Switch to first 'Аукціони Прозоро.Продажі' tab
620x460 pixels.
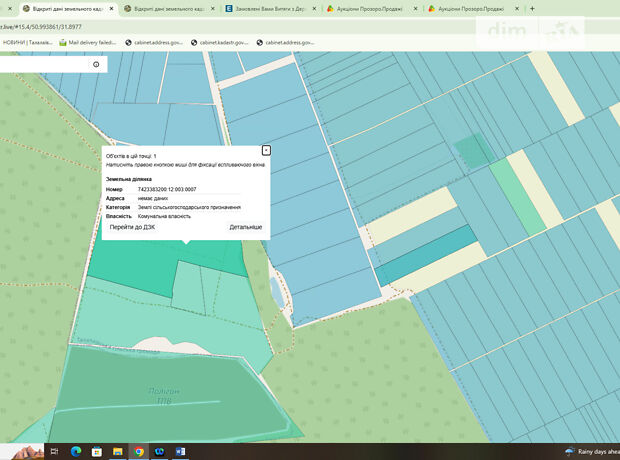pos(366,8)
